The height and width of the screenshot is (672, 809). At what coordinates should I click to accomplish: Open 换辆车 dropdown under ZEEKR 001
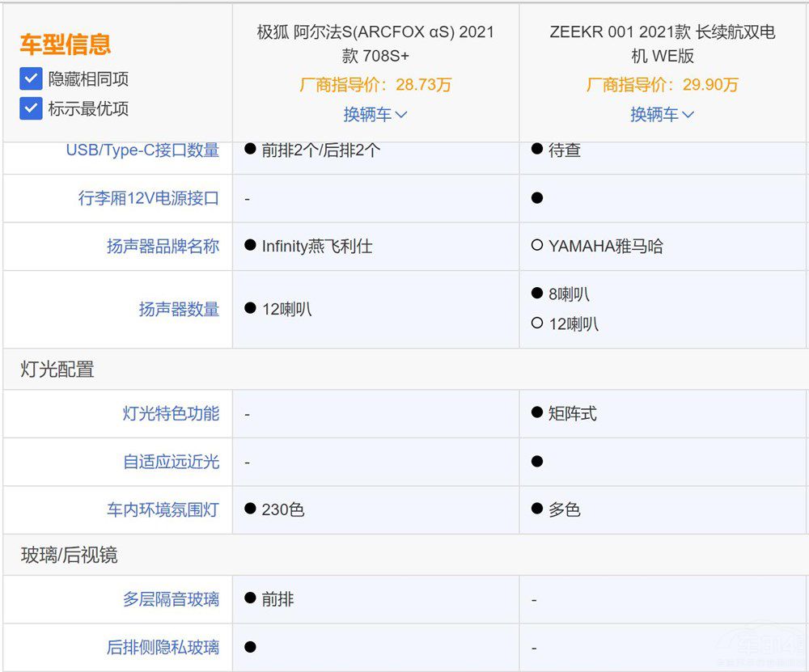click(x=662, y=115)
